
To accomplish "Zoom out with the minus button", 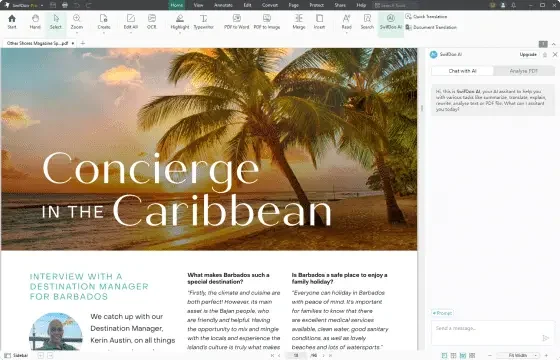I will [490, 355].
